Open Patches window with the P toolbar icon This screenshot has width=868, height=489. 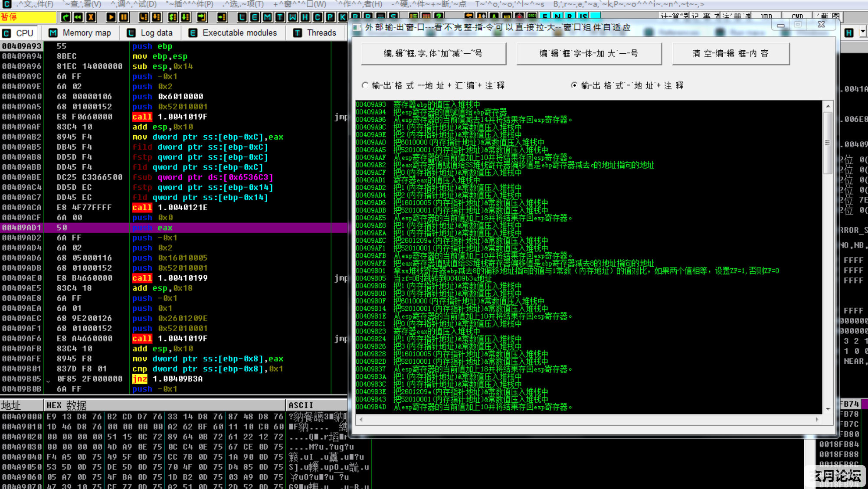tap(330, 17)
